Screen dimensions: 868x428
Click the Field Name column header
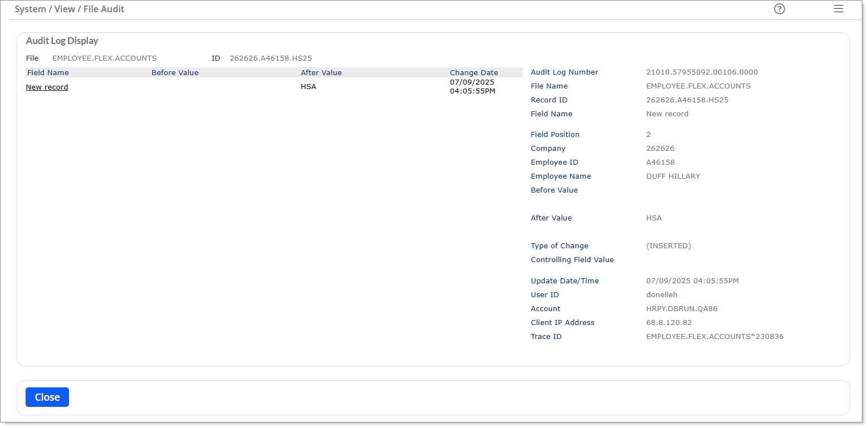click(x=48, y=72)
